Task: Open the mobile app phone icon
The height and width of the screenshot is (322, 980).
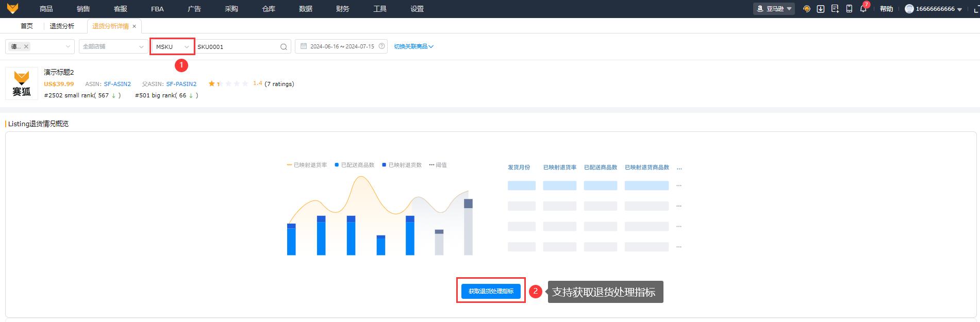Action: [849, 9]
